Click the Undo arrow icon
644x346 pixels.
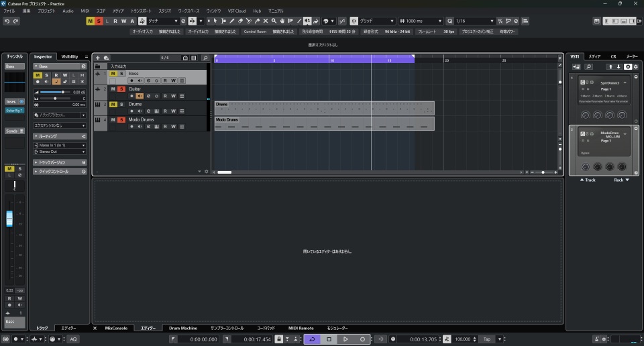(7, 21)
